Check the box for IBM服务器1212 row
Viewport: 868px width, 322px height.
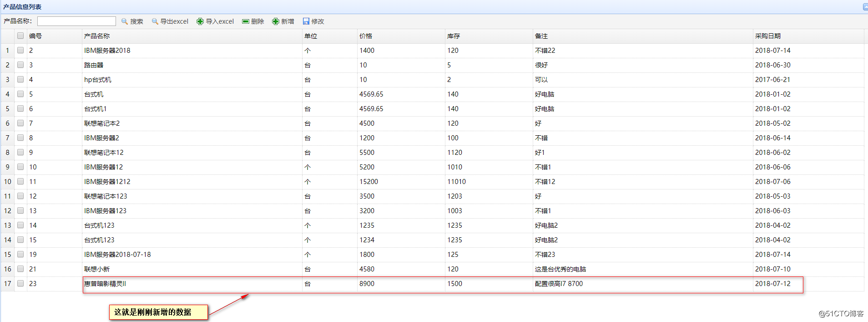(x=20, y=181)
